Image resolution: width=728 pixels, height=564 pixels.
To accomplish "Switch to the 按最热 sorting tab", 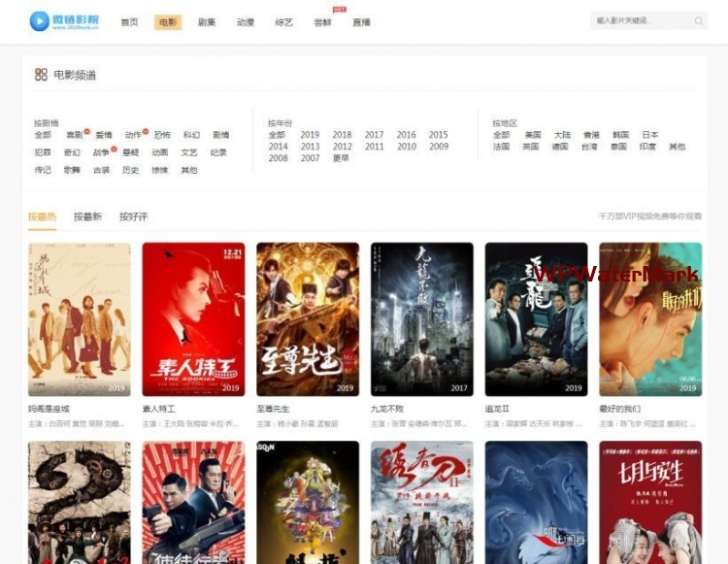I will [43, 216].
